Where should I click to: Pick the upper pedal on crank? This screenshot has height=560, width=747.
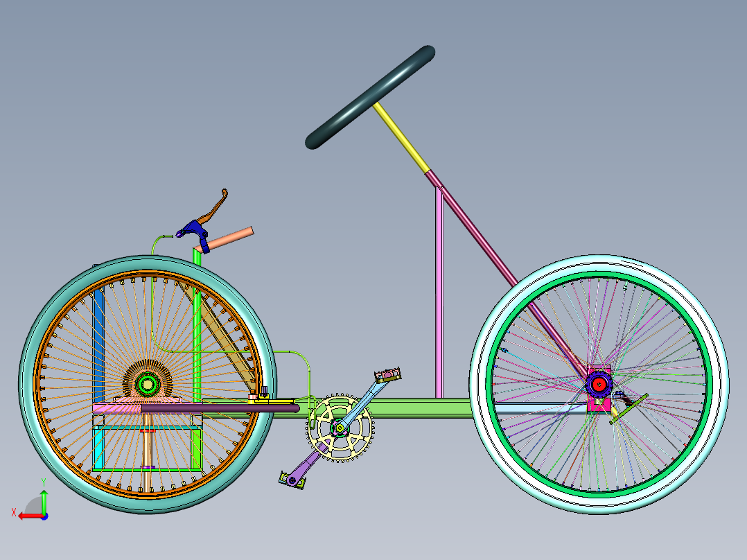tap(388, 375)
